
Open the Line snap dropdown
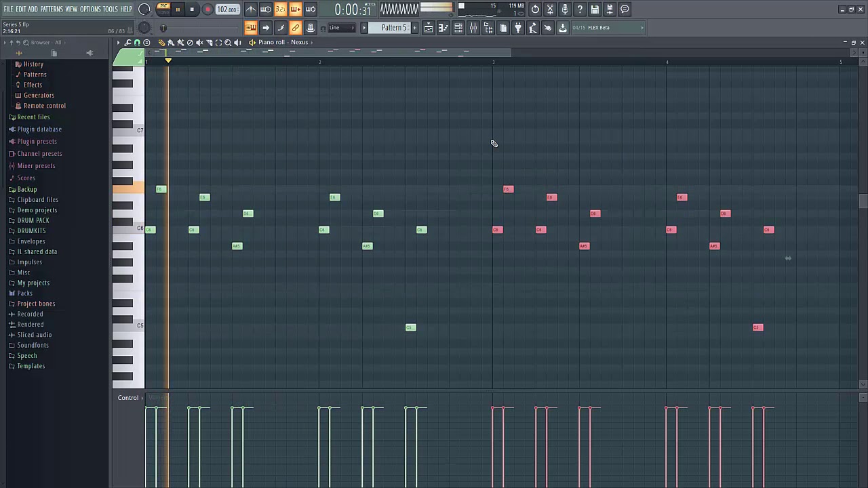[x=341, y=28]
